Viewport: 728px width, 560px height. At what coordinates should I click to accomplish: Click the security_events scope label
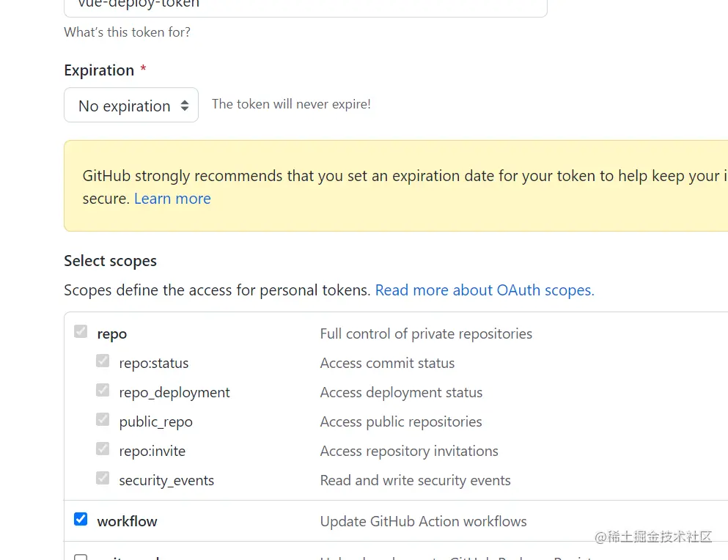(x=166, y=480)
